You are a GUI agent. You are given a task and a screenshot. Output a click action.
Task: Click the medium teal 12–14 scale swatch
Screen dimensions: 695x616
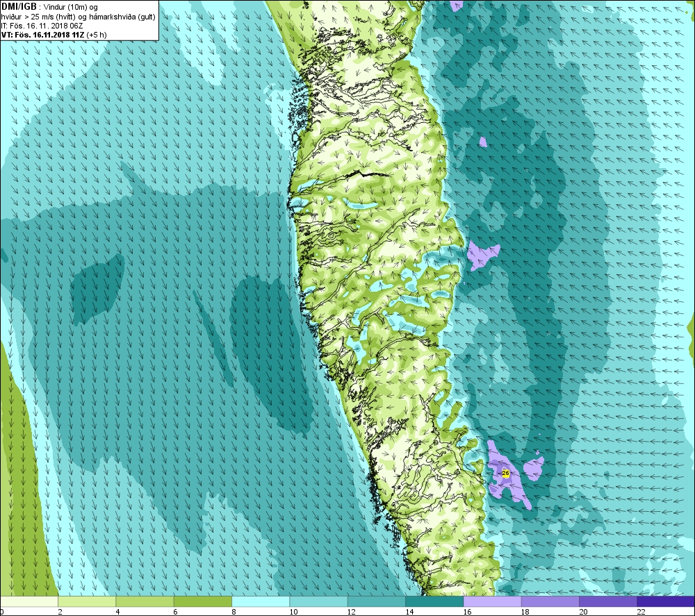click(376, 601)
